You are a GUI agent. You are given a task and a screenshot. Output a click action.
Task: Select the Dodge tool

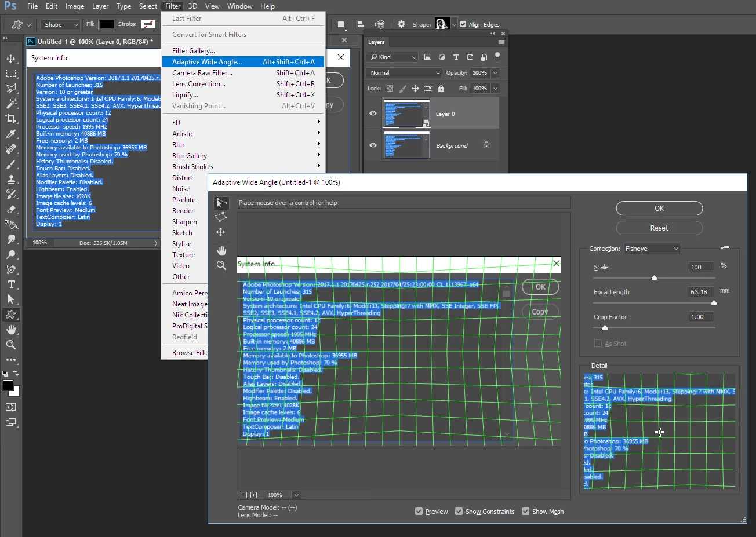11,254
